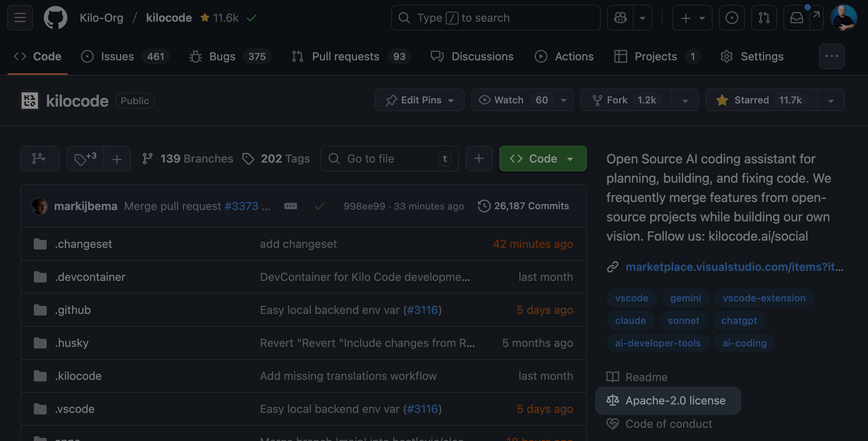Open the green Code dropdown button
868x441 pixels.
click(543, 159)
